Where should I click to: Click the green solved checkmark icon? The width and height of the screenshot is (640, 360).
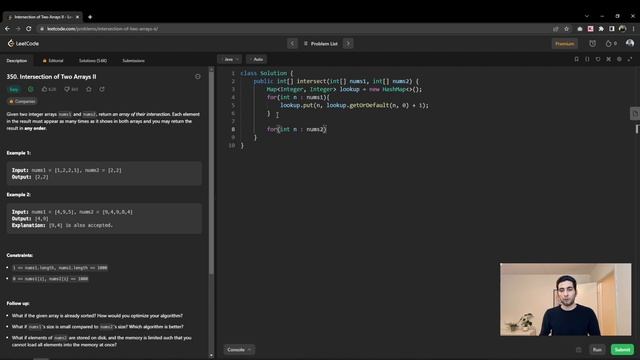(x=31, y=89)
